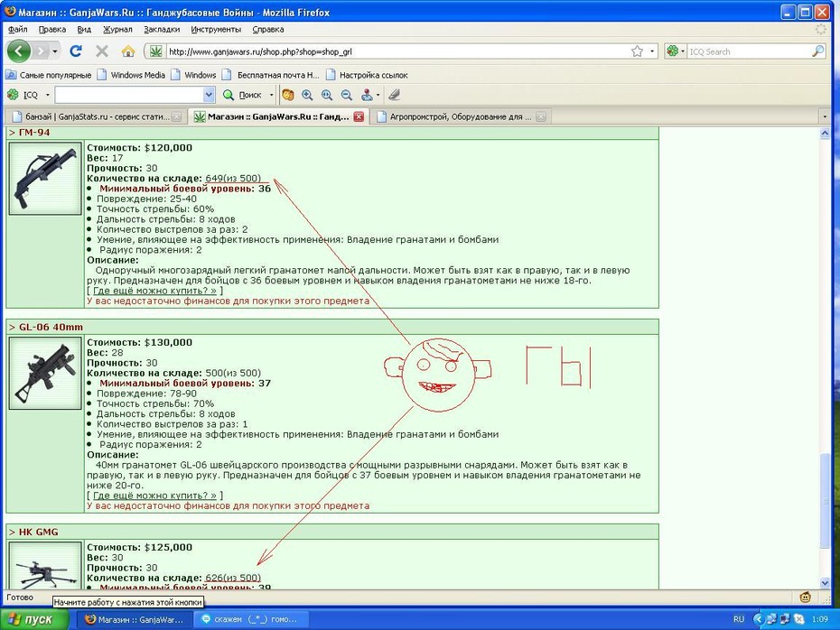The image size is (840, 630).
Task: Click the HK GMG weapon image
Action: click(45, 566)
